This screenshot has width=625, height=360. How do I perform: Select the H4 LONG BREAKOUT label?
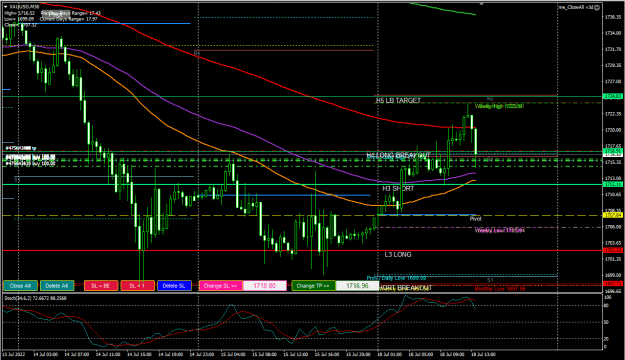(x=398, y=155)
